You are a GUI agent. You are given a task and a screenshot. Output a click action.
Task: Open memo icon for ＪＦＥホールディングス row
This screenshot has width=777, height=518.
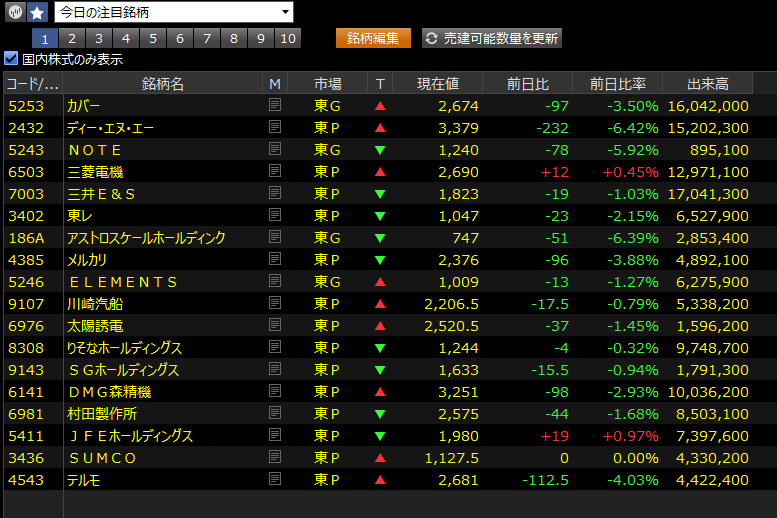[275, 435]
